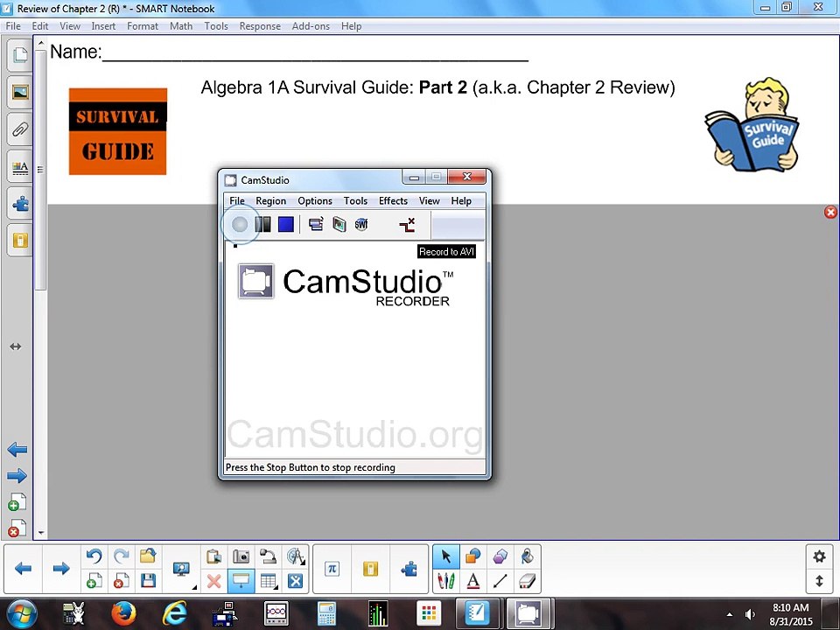Click the sidebar move left-right arrow
Image resolution: width=840 pixels, height=630 pixels.
[16, 346]
